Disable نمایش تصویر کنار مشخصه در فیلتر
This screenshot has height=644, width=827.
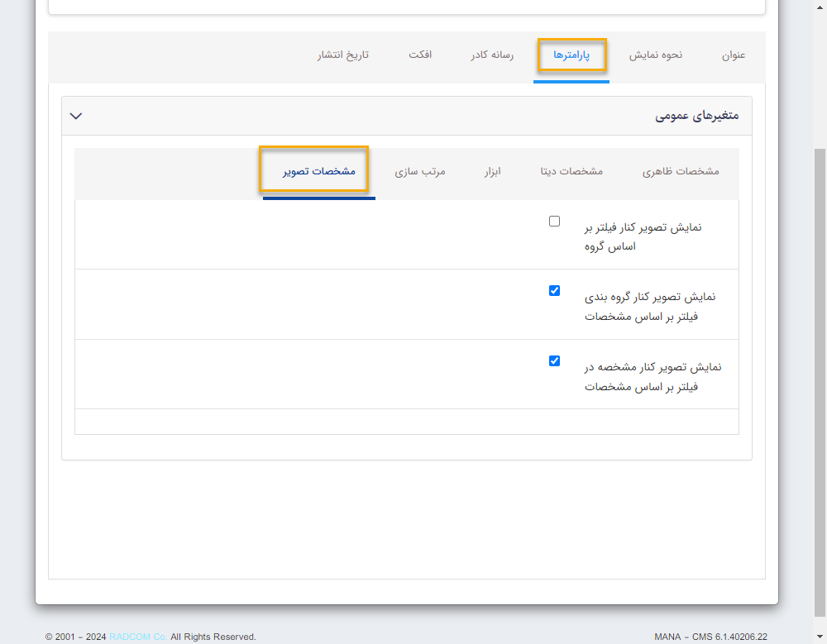click(555, 360)
